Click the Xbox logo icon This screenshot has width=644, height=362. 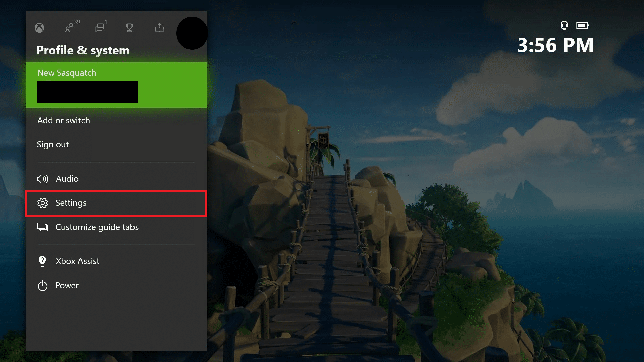pyautogui.click(x=39, y=27)
